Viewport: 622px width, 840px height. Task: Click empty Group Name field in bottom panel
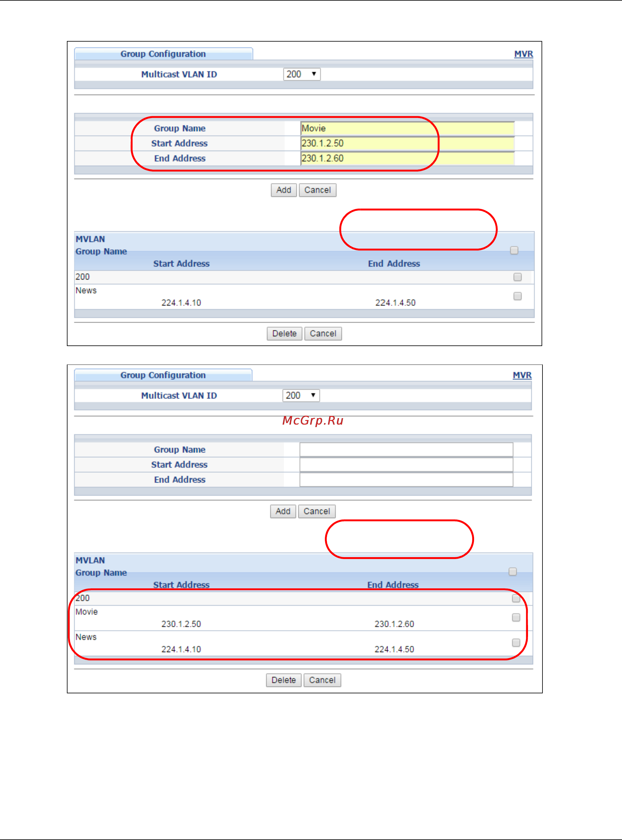point(406,450)
